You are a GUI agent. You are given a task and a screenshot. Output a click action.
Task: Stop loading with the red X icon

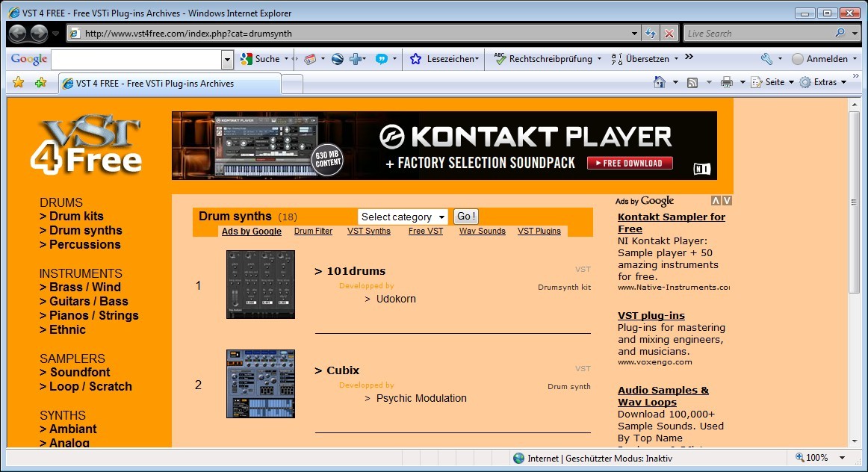point(669,33)
